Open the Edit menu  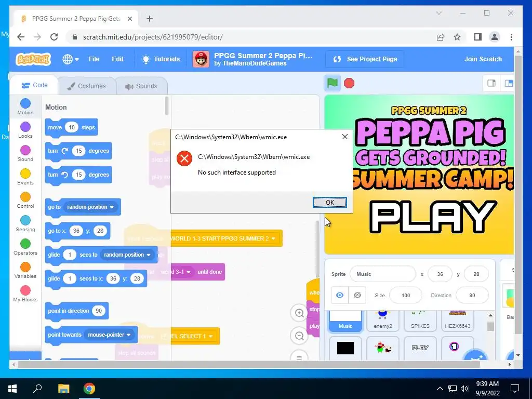pyautogui.click(x=118, y=59)
